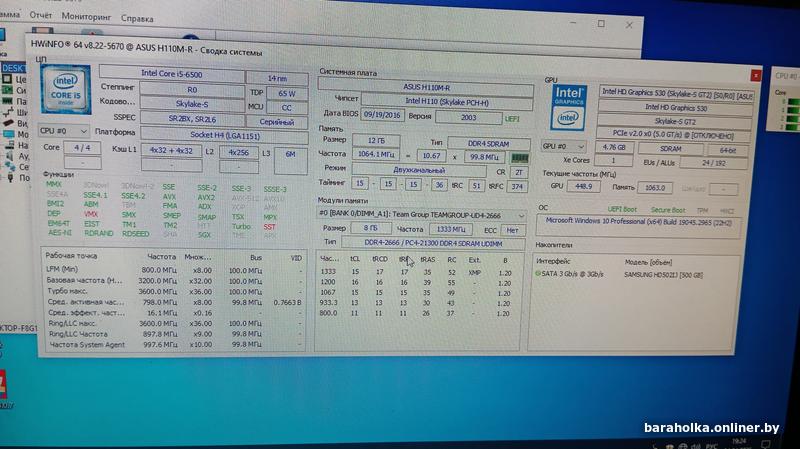The height and width of the screenshot is (449, 800).
Task: Click the SR2BX, SR2L6 SSPEC field
Action: [192, 118]
